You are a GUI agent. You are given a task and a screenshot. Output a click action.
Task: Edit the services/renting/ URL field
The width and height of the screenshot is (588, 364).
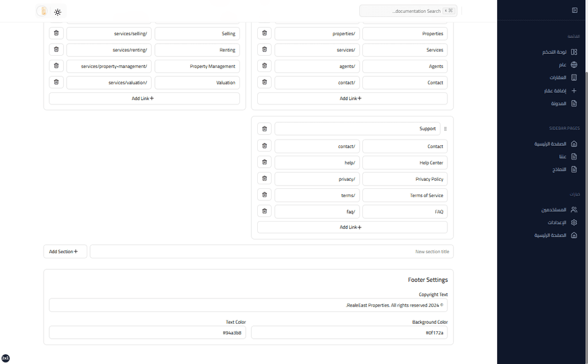point(109,50)
